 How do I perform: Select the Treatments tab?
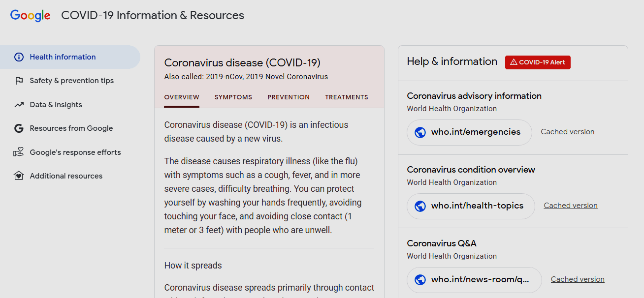[x=347, y=97]
